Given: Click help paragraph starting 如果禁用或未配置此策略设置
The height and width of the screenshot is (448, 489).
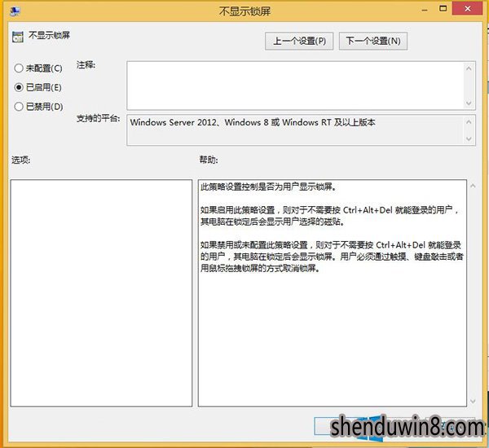Looking at the screenshot, I should point(332,257).
